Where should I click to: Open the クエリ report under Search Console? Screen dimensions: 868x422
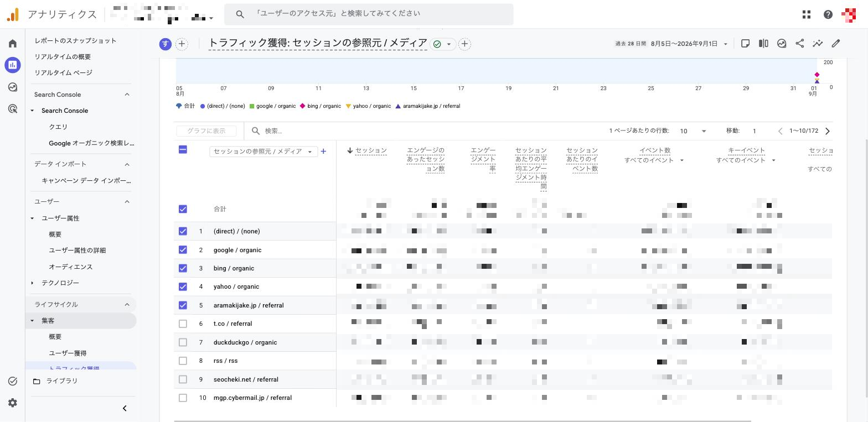pos(58,127)
